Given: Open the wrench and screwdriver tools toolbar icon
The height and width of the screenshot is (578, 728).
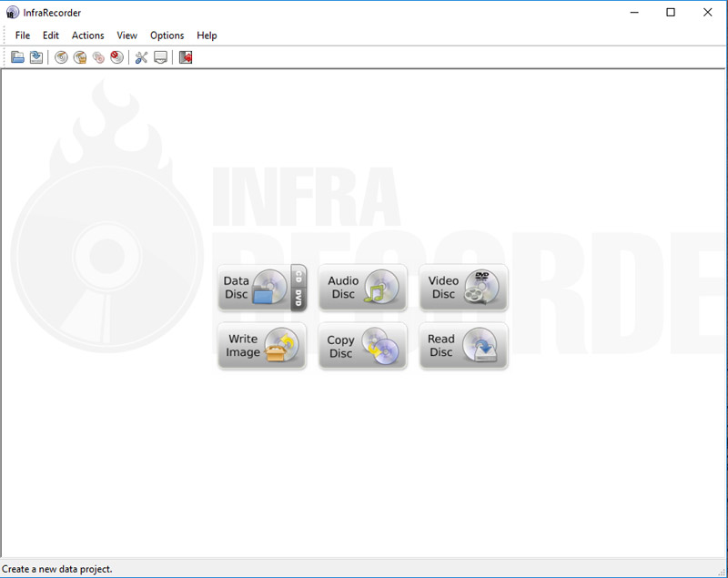Looking at the screenshot, I should pyautogui.click(x=141, y=57).
